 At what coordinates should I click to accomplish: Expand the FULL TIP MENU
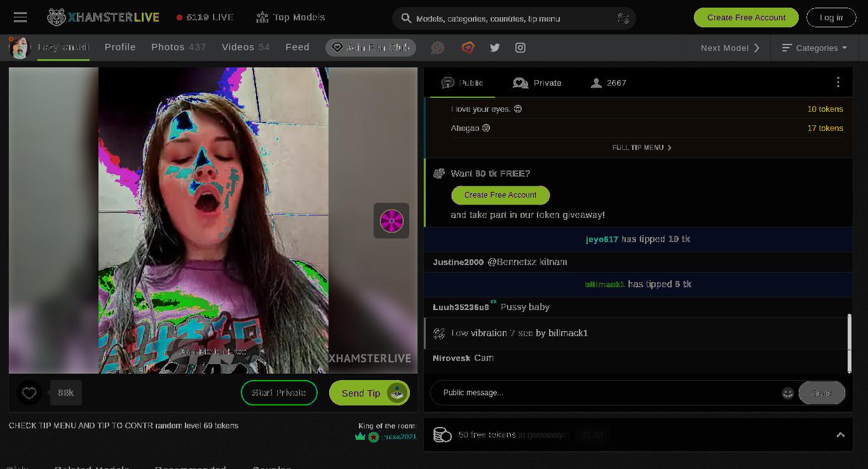[642, 147]
